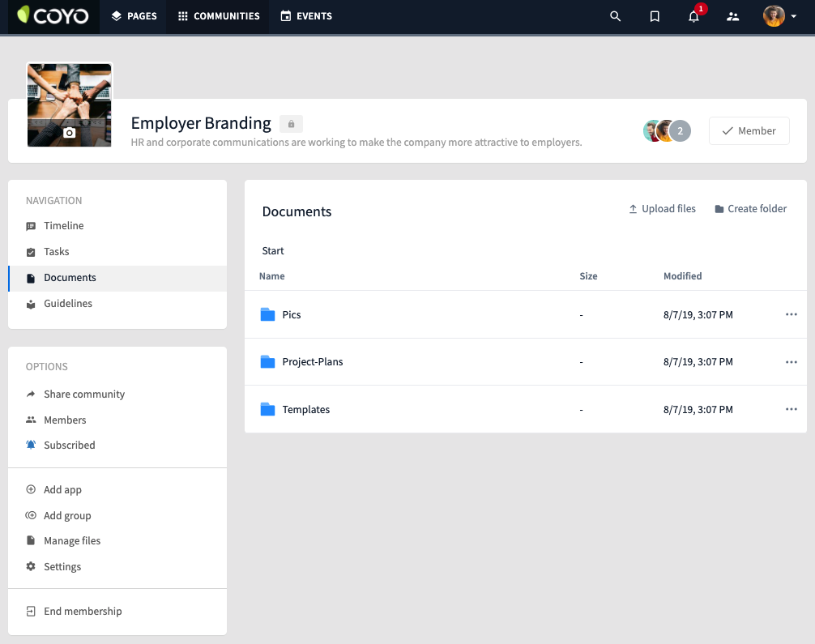The image size is (815, 644).
Task: Sort by Name column header
Action: click(272, 276)
